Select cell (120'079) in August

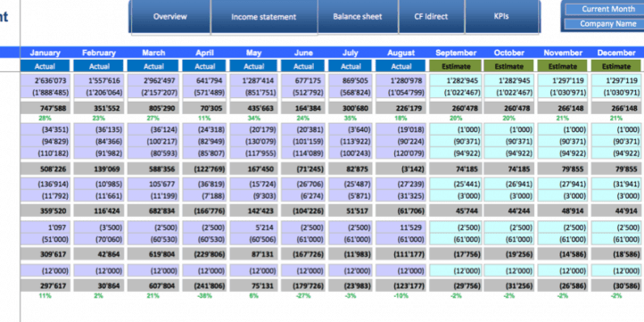point(400,153)
